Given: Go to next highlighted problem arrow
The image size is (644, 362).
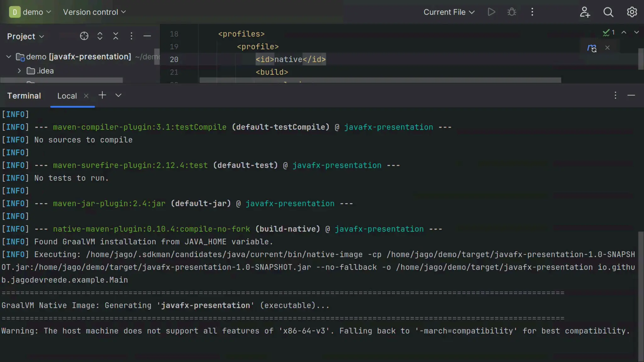Looking at the screenshot, I should pos(636,32).
